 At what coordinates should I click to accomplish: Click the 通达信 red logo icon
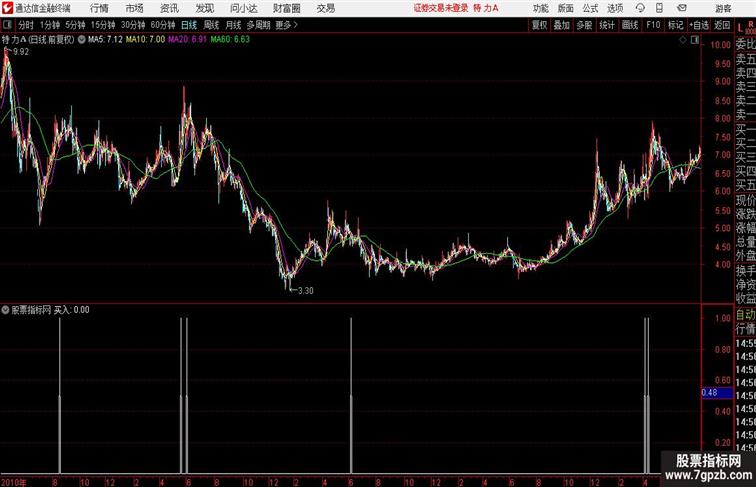click(7, 8)
